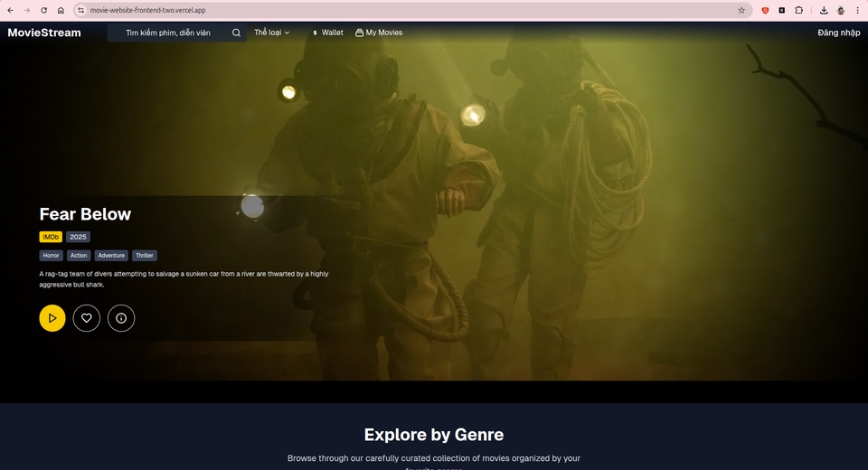Click the yellow IMDb badge

tap(51, 237)
